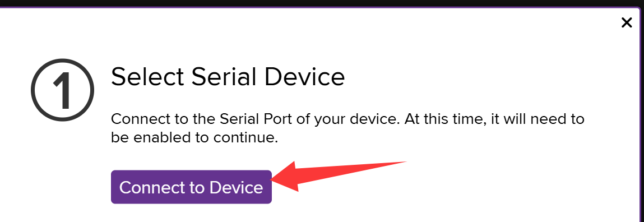Click the circled number 1 step icon

pos(62,90)
